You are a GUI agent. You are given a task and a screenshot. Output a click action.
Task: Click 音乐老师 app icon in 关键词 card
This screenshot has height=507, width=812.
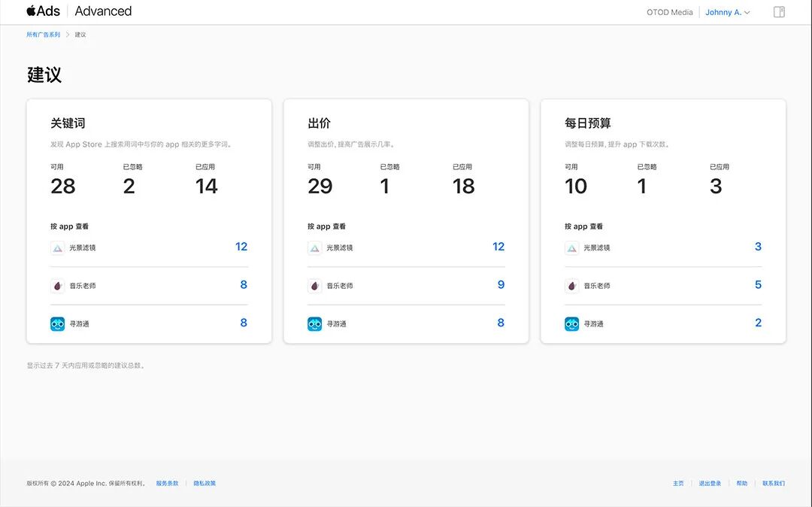57,286
